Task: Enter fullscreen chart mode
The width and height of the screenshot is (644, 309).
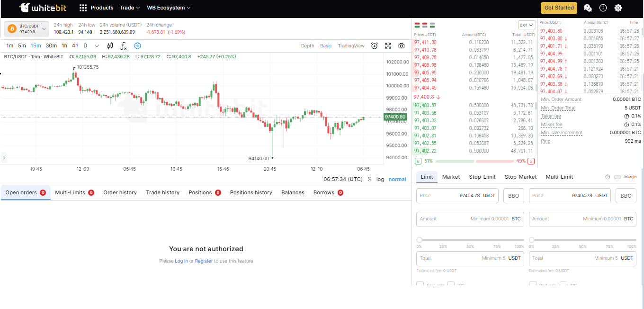Action: pos(388,46)
